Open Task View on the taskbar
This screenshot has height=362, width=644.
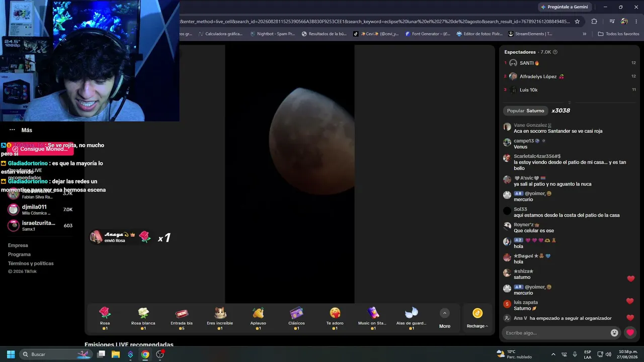(x=101, y=354)
